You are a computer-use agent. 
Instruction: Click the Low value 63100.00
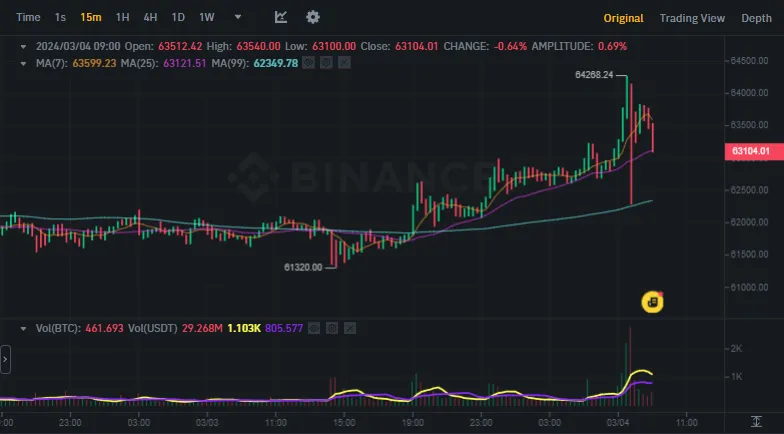click(x=334, y=46)
